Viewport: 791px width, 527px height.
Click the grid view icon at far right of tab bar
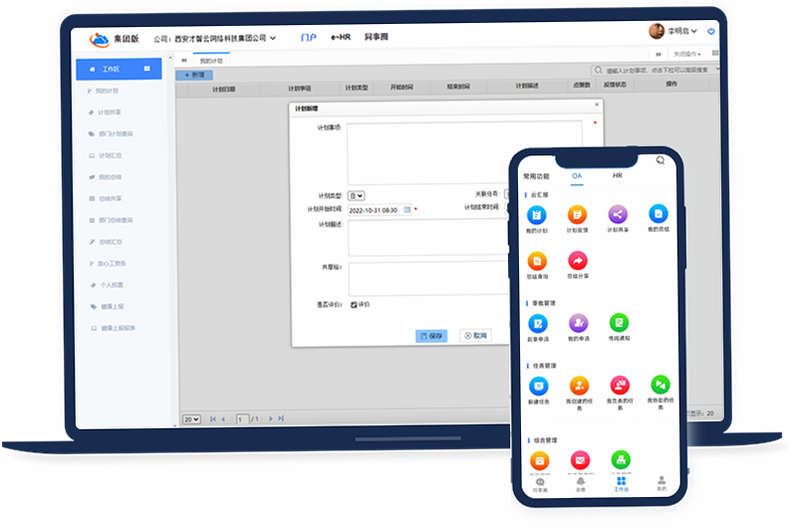click(715, 52)
